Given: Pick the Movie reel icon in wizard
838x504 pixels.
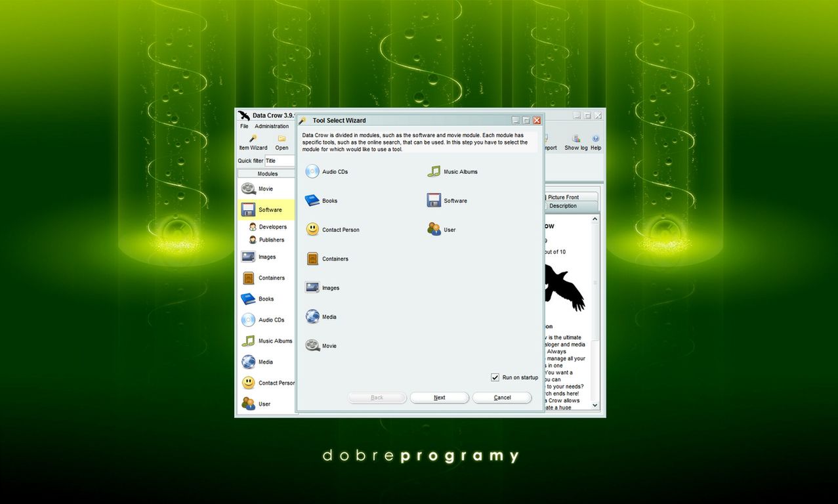Looking at the screenshot, I should [312, 346].
